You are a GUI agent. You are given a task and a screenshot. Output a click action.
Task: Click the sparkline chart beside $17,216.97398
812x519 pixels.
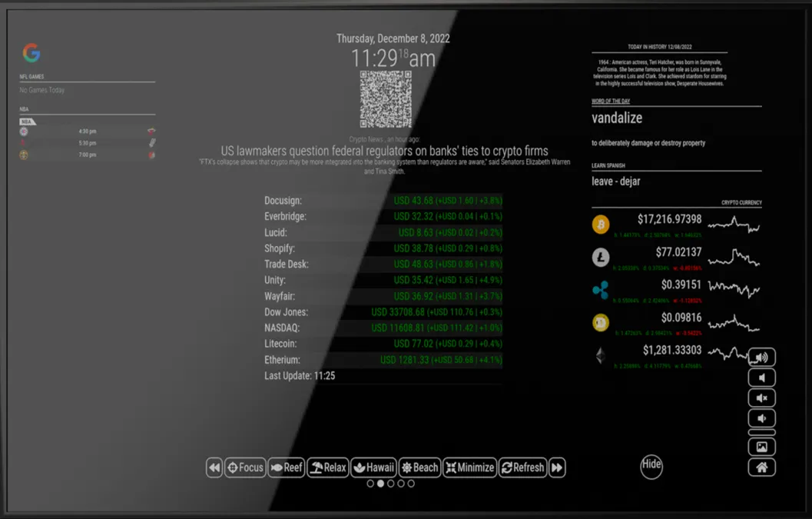pos(734,225)
